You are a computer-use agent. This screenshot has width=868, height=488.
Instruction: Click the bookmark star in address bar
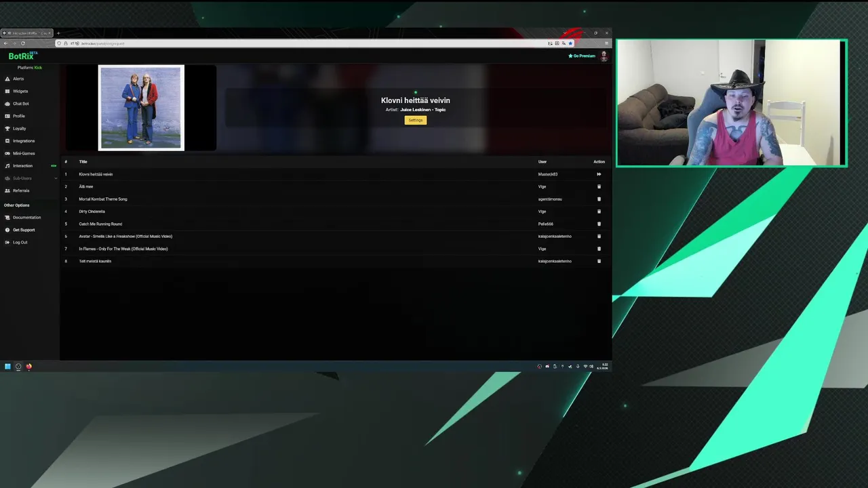click(570, 43)
